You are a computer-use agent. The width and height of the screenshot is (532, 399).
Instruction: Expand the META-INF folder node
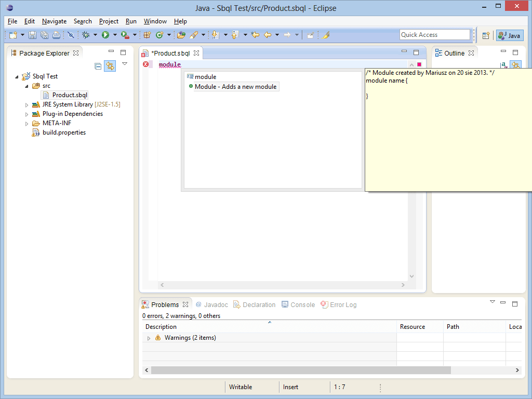26,124
